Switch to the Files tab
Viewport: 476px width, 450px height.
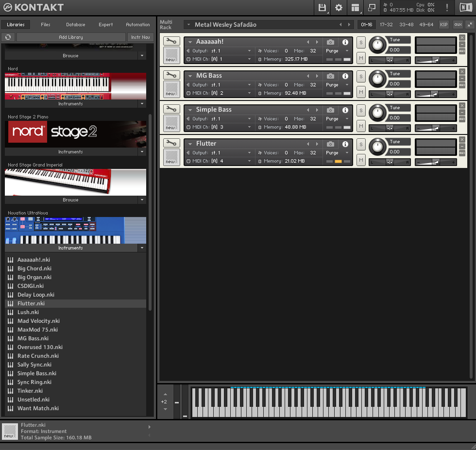tap(46, 25)
